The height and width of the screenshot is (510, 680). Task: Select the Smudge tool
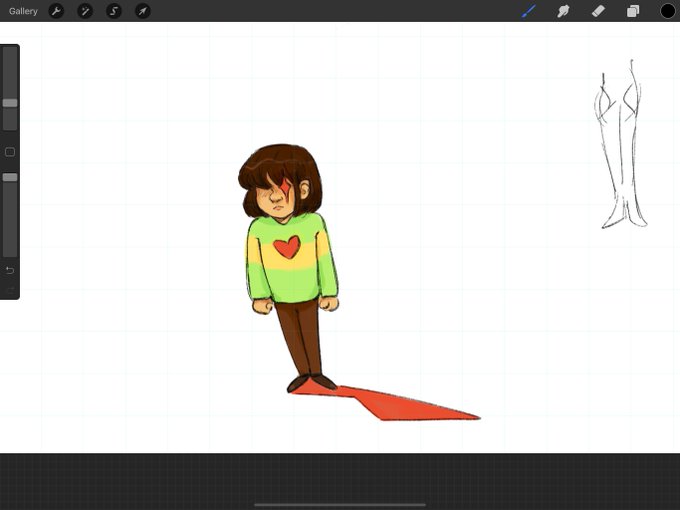[563, 11]
